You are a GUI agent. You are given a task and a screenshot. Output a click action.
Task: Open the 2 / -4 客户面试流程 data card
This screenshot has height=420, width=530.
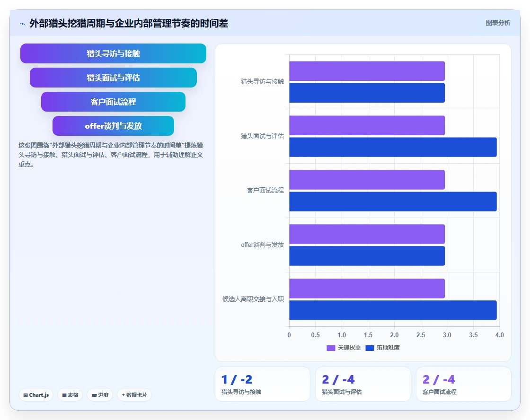coord(463,384)
